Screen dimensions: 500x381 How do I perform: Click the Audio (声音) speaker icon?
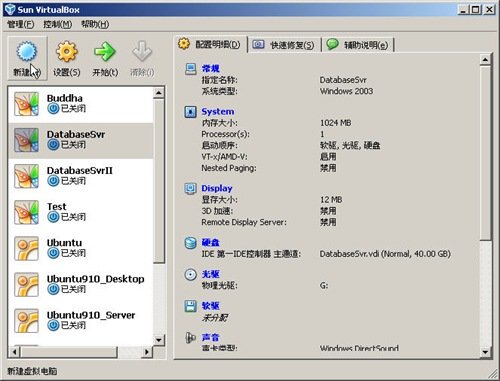[x=190, y=338]
